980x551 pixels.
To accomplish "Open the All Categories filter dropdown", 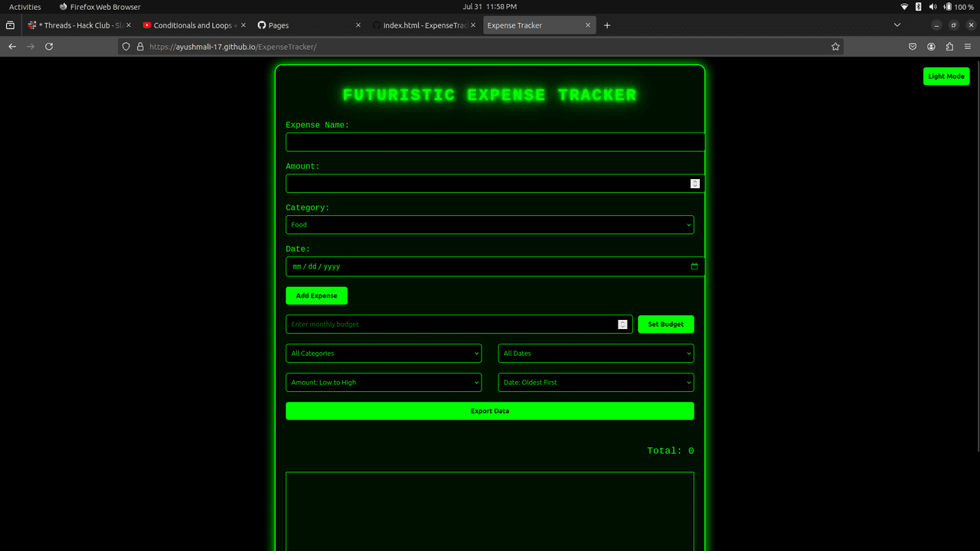I will (384, 354).
